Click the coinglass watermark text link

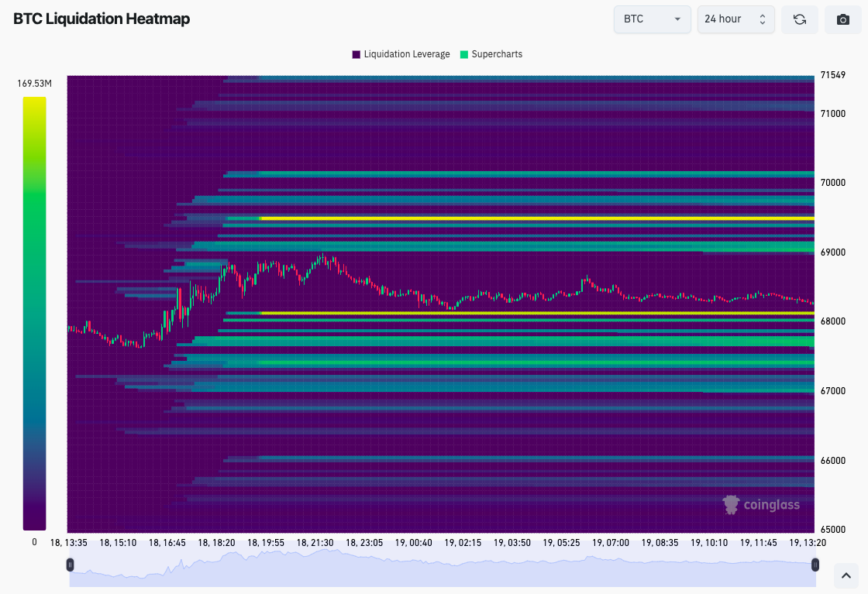coord(771,504)
